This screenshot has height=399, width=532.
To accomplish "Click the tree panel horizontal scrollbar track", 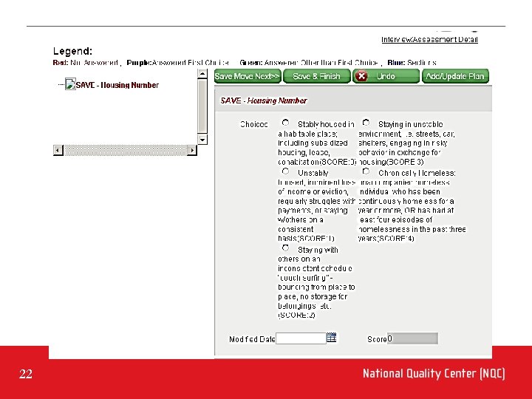I will pos(125,150).
